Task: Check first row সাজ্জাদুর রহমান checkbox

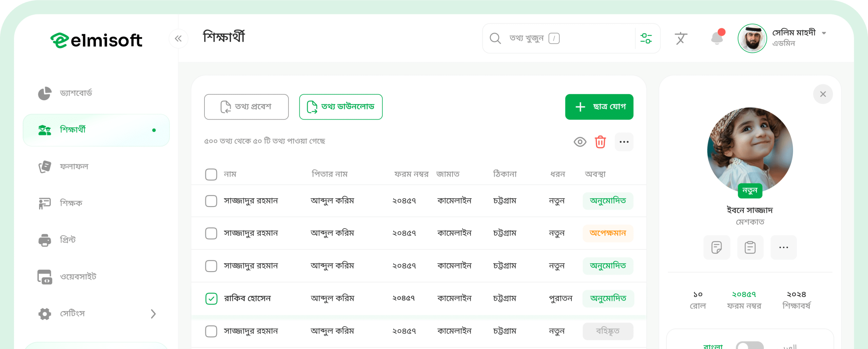Action: click(x=211, y=201)
